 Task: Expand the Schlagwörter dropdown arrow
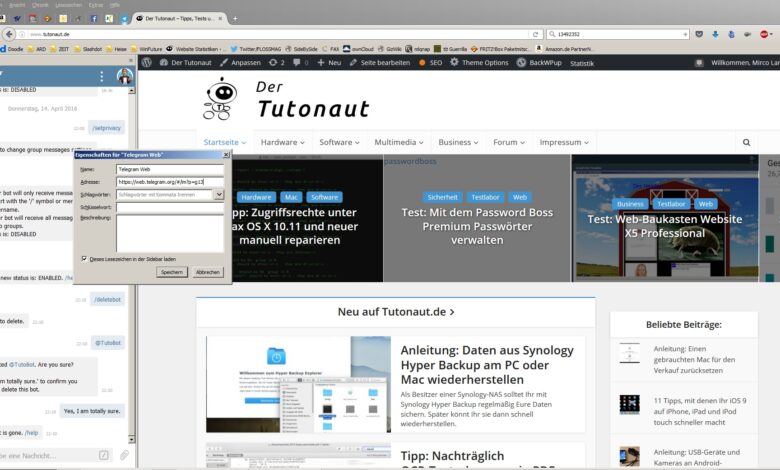[219, 195]
